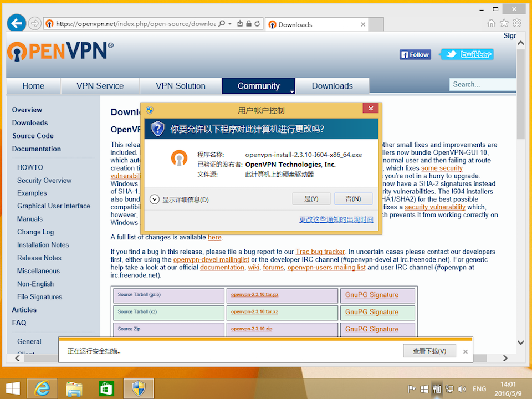Viewport: 532px width, 399px height.
Task: Open Favorites star icon
Action: pos(504,23)
